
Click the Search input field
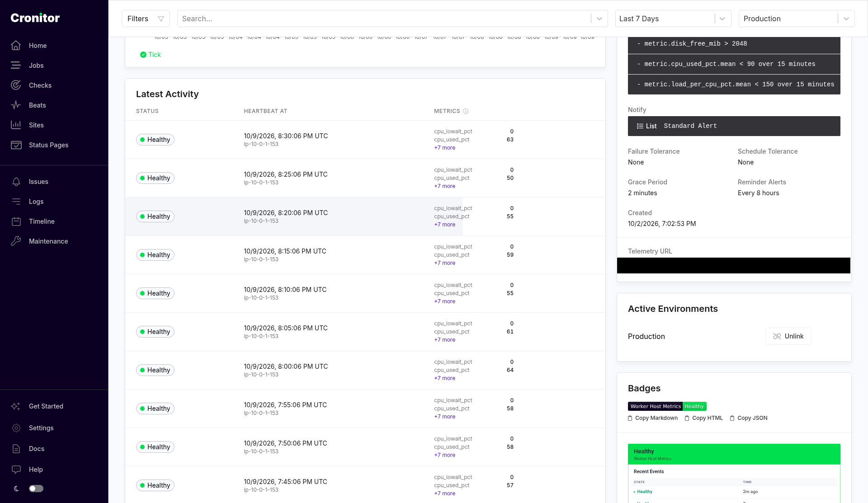coord(384,19)
